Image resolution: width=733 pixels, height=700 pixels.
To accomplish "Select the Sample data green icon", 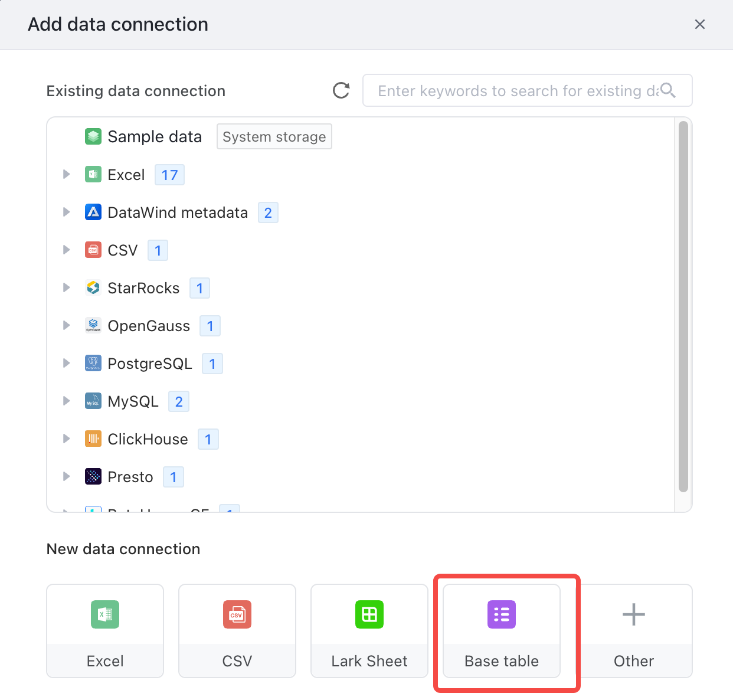I will (x=93, y=136).
